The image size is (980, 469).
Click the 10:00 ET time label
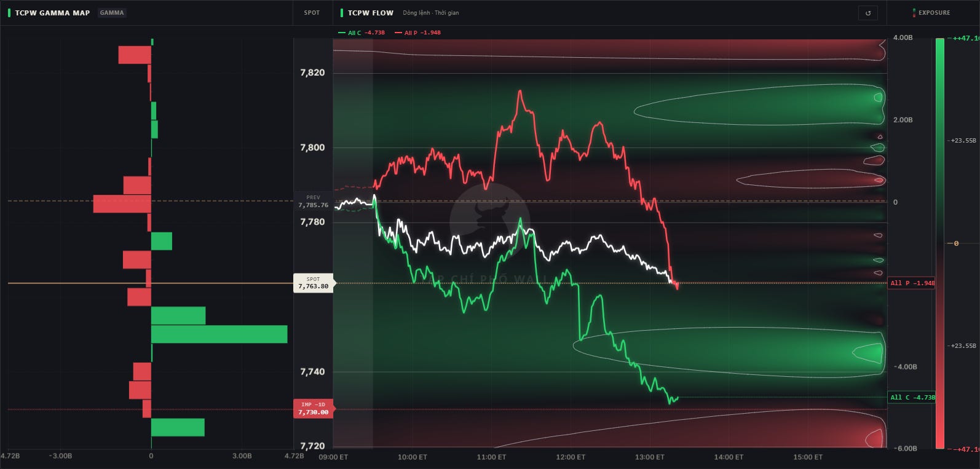pos(413,457)
